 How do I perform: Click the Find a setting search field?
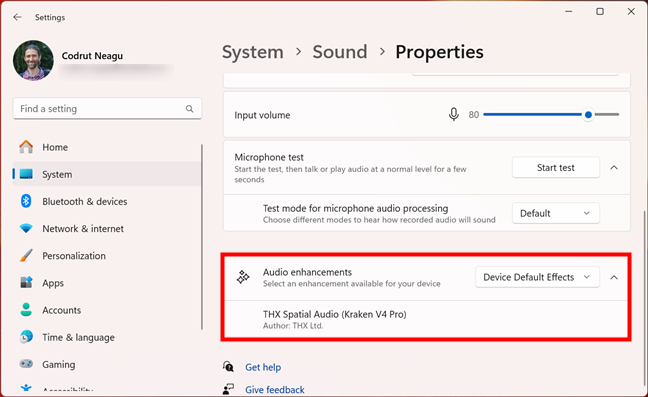click(x=107, y=109)
